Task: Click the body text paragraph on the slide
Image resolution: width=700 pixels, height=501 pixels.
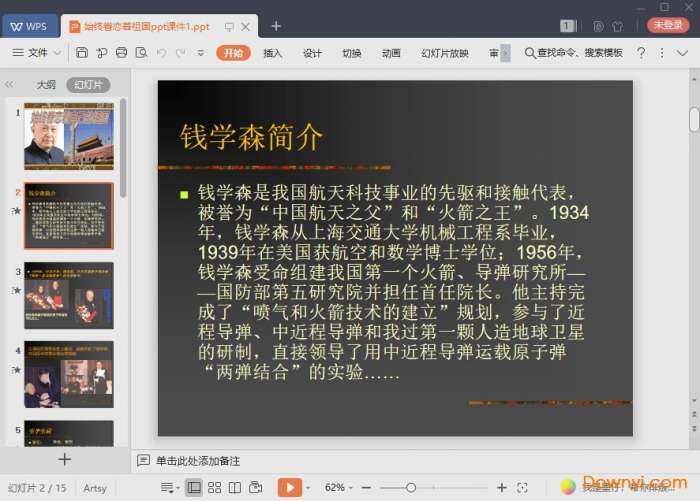Action: click(393, 282)
